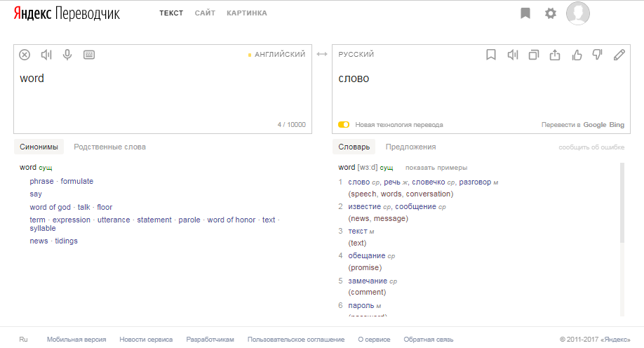Screen dimensions: 644x348
Task: Click the dictionary panel scrollbar
Action: click(622, 203)
